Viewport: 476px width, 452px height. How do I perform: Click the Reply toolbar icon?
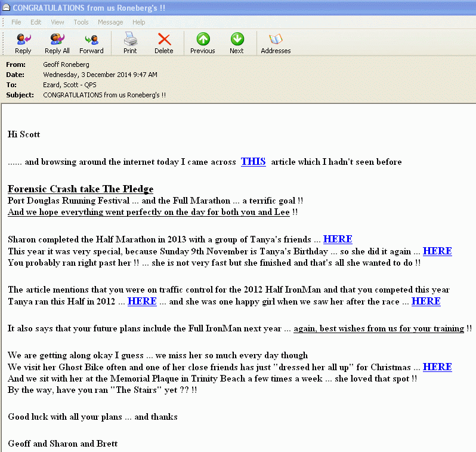pos(23,43)
